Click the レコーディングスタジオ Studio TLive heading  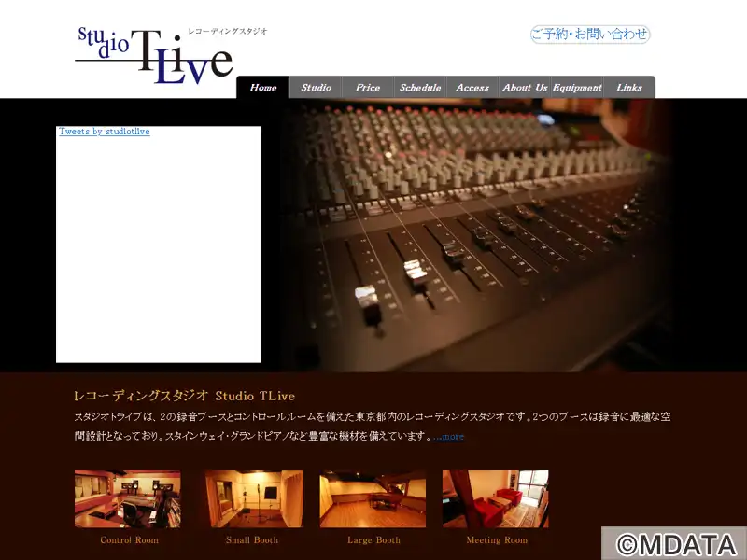pos(184,396)
